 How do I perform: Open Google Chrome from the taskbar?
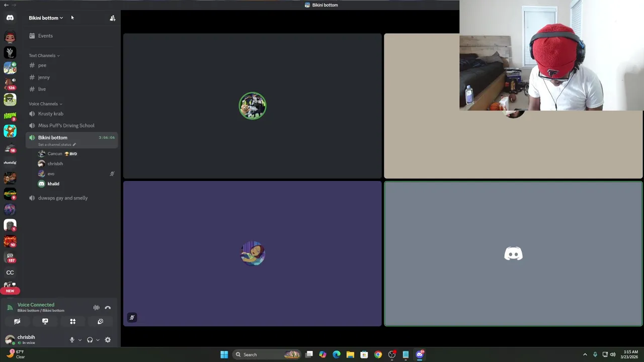378,355
